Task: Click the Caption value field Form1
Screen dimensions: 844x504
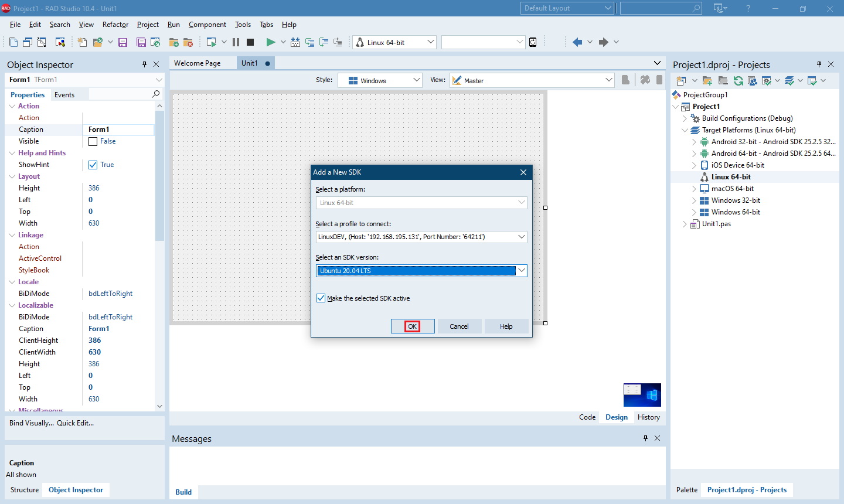Action: (120, 130)
